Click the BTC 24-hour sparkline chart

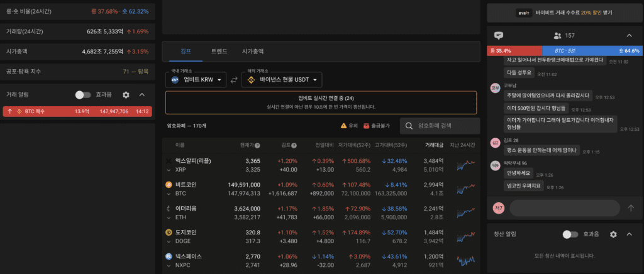[466, 189]
